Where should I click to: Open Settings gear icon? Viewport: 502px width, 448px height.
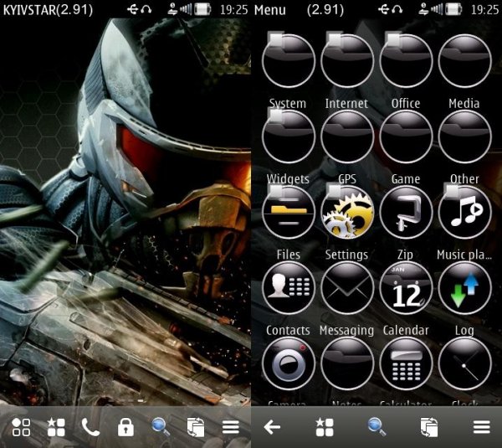347,212
